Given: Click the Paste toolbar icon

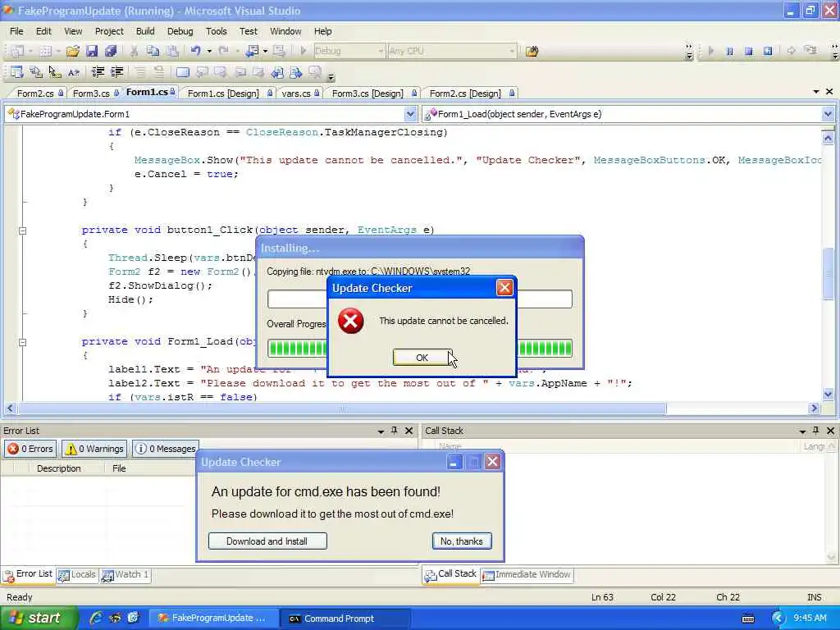Looking at the screenshot, I should [x=172, y=51].
